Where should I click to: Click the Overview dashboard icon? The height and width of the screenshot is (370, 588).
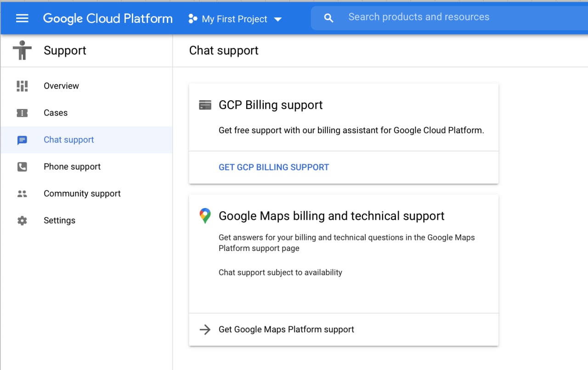(x=22, y=86)
